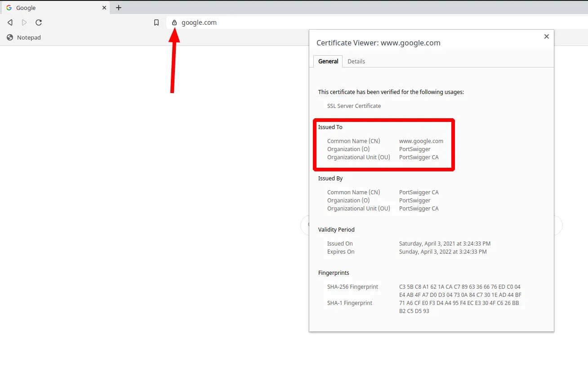This screenshot has width=588, height=367.
Task: Select Issued By common name PortSwigger CA
Action: [x=419, y=192]
